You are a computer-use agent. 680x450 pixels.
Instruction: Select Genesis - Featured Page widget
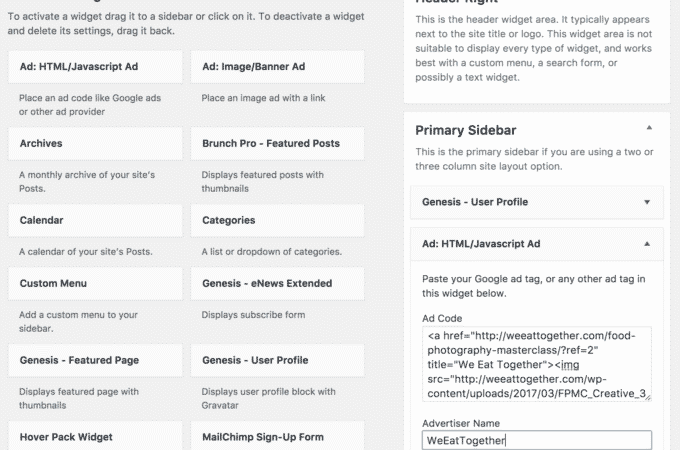pos(95,360)
